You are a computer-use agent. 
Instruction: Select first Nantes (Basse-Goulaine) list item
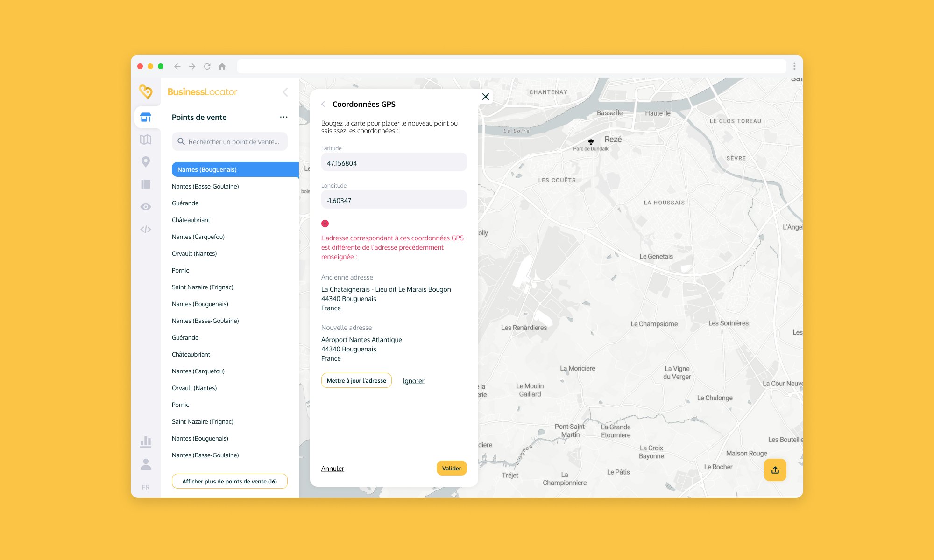pyautogui.click(x=205, y=186)
